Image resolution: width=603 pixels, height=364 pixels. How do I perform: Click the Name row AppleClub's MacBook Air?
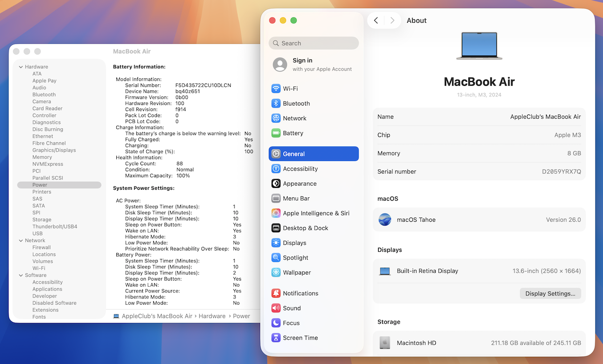(479, 117)
